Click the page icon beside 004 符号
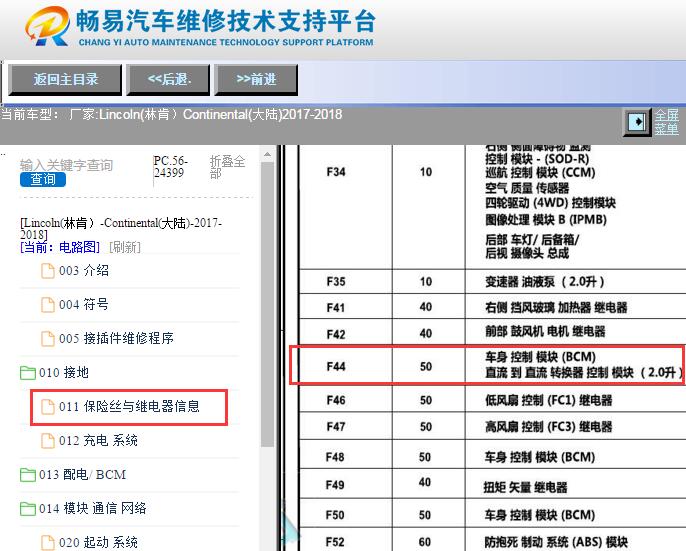This screenshot has height=551, width=686. point(48,305)
